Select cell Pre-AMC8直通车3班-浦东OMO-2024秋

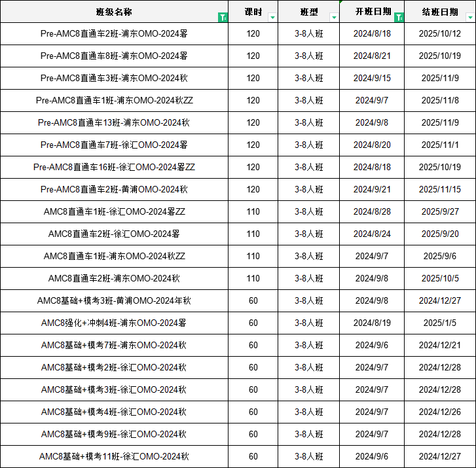[x=114, y=79]
